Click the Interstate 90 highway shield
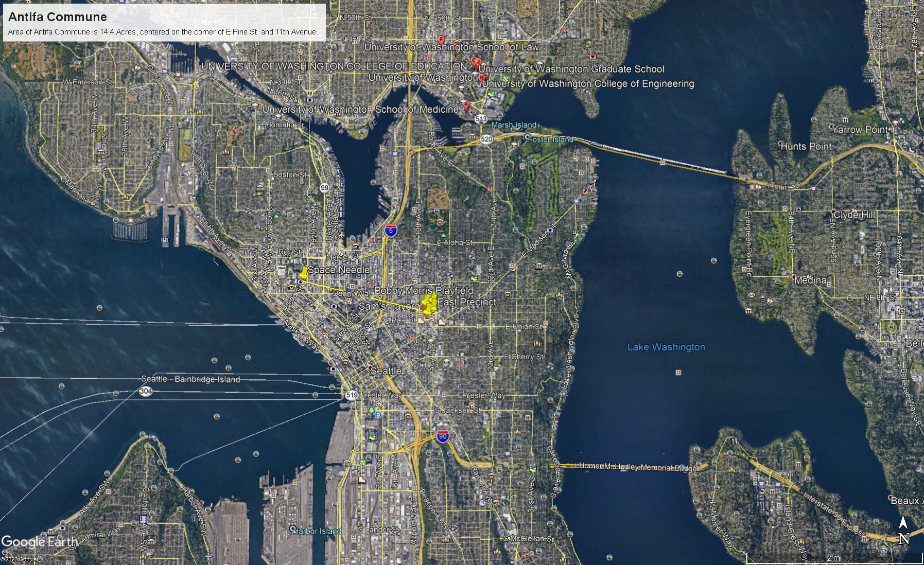Screen dimensions: 924x565 pos(443,437)
